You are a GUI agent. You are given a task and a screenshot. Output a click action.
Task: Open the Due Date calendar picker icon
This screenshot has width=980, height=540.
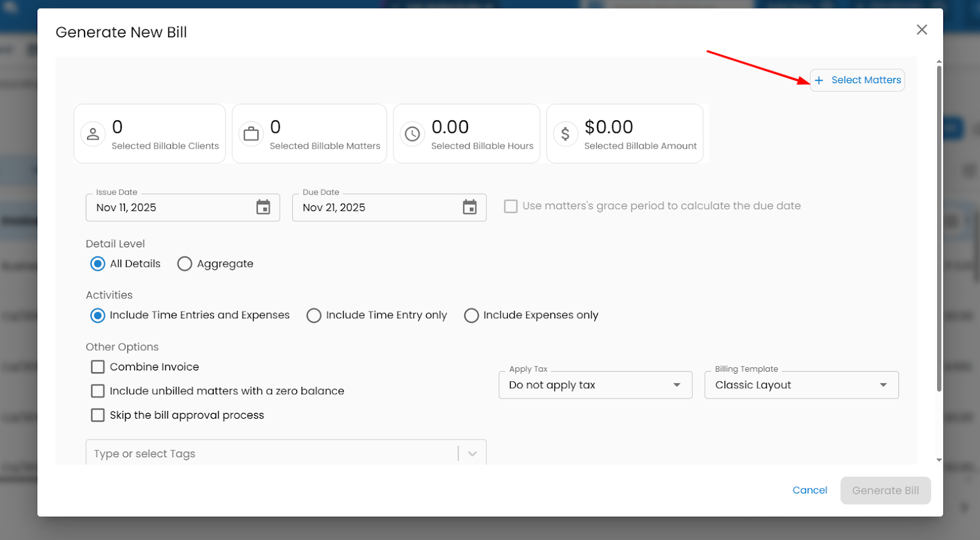pyautogui.click(x=469, y=208)
